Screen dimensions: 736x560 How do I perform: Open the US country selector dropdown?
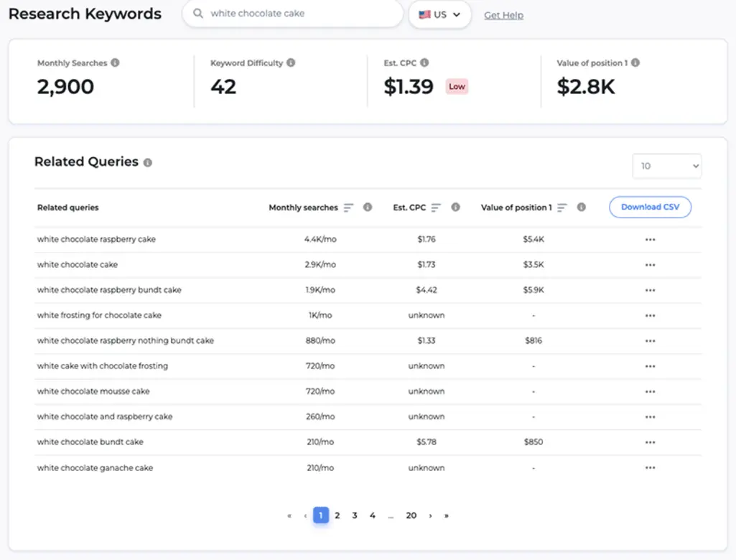439,14
